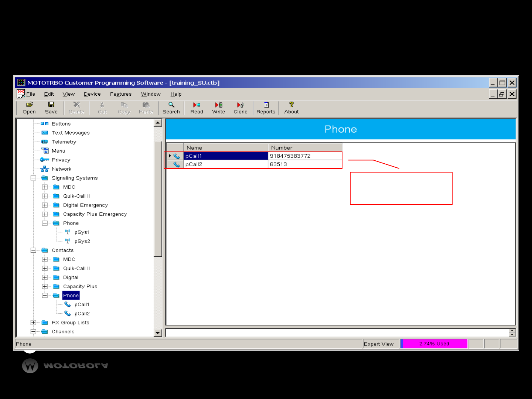The height and width of the screenshot is (399, 532).
Task: Click the Number column header
Action: pyautogui.click(x=305, y=147)
